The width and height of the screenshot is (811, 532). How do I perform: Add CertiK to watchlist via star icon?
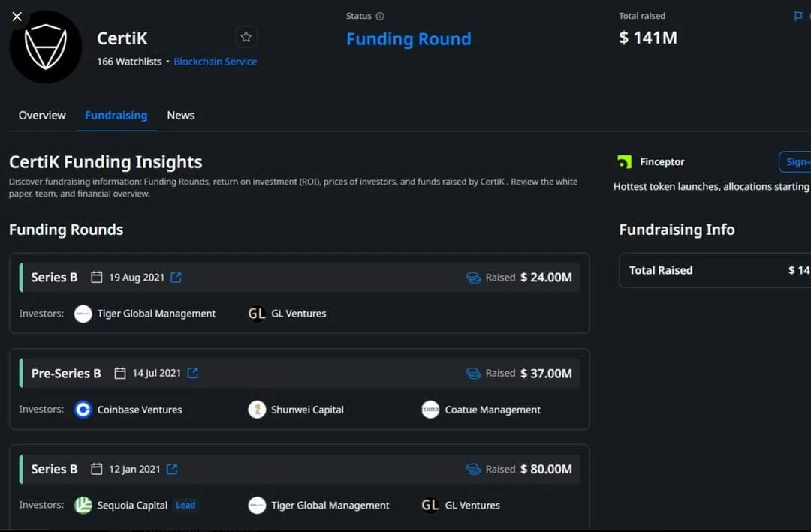246,37
